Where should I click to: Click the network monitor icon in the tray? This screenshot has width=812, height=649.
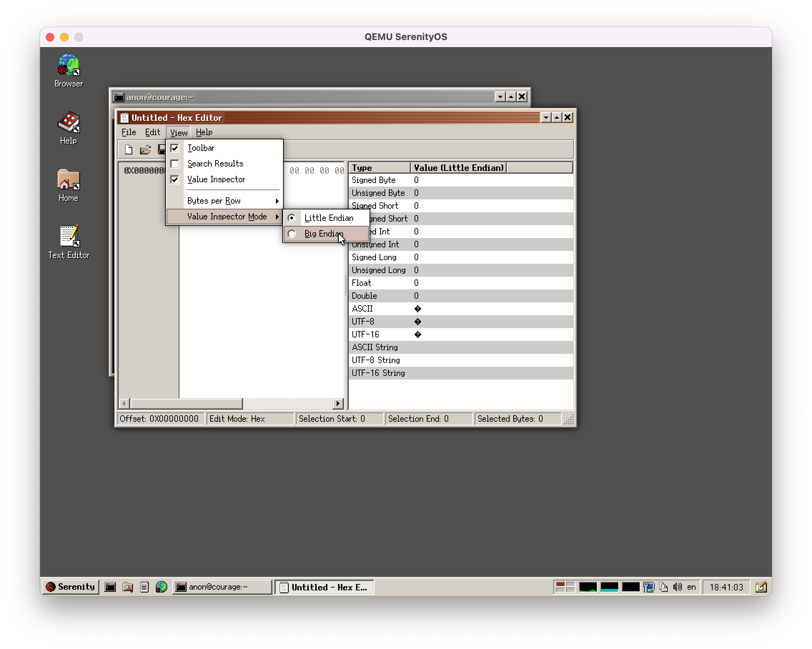(x=649, y=586)
